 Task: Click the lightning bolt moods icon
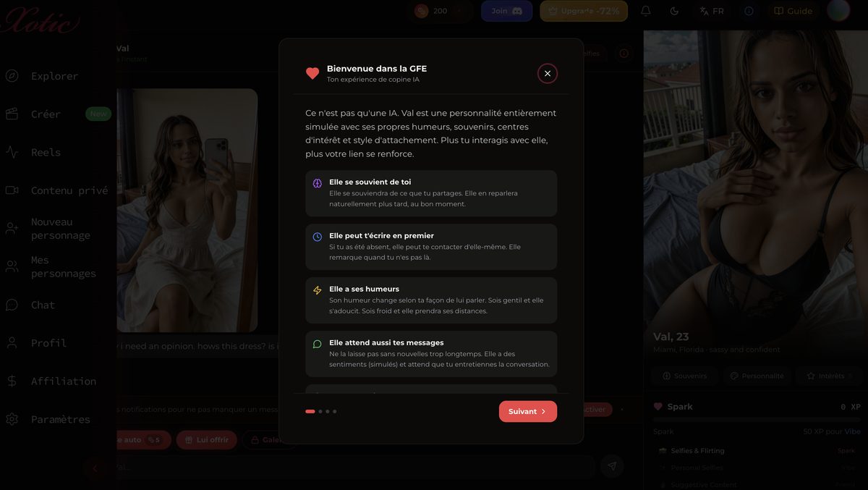tap(317, 290)
